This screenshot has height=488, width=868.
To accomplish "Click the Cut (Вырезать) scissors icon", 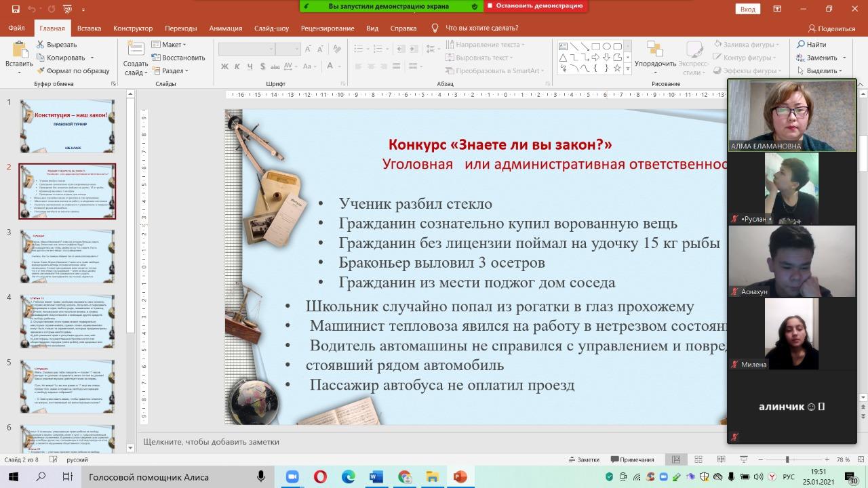I will pos(41,45).
